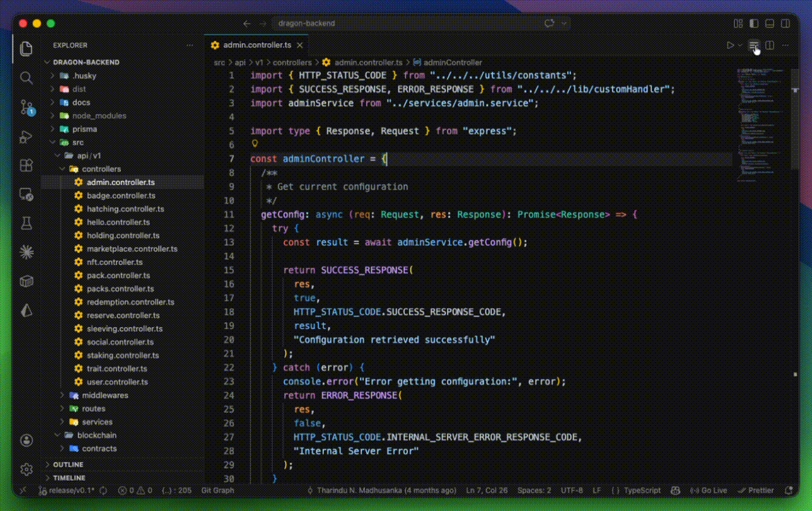Open the Run dropdown arrow in editor toolbar
812x511 pixels.
coord(740,45)
